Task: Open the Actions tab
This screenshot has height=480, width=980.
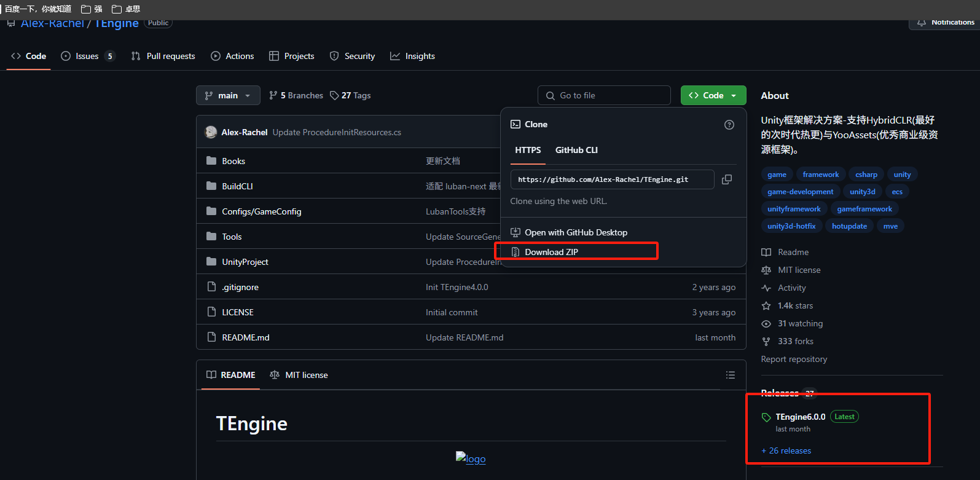Action: tap(232, 56)
